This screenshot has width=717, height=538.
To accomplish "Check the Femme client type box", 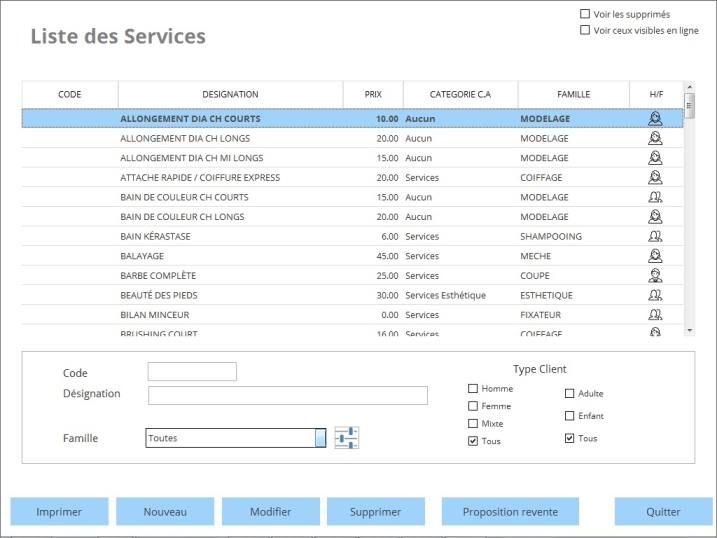I will tap(473, 406).
